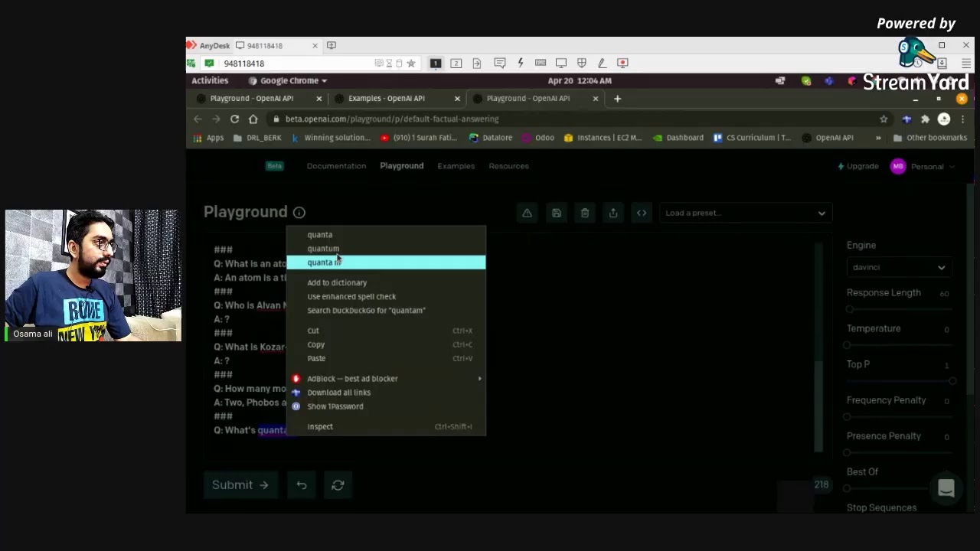980x551 pixels.
Task: Select Show 1Password menu entry
Action: pyautogui.click(x=386, y=406)
